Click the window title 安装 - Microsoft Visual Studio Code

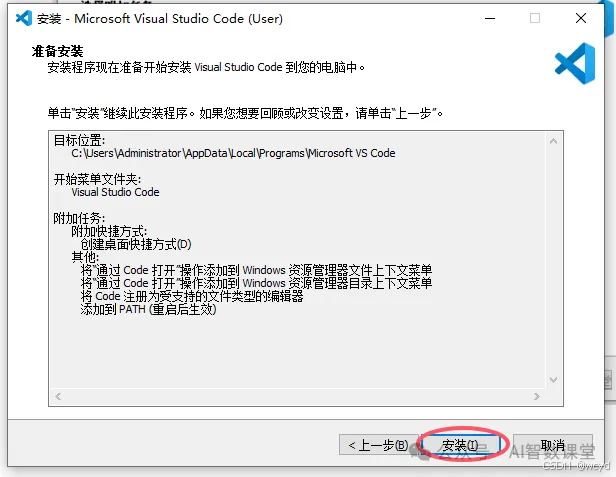click(x=160, y=18)
